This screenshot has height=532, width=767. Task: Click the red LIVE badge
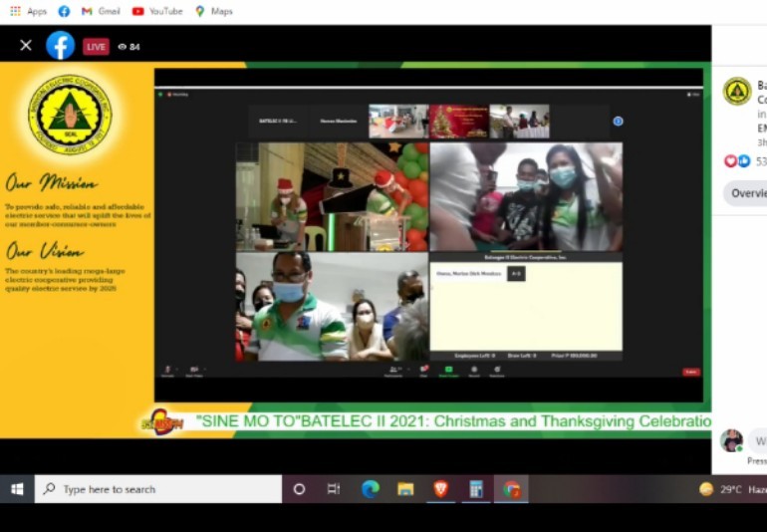96,47
